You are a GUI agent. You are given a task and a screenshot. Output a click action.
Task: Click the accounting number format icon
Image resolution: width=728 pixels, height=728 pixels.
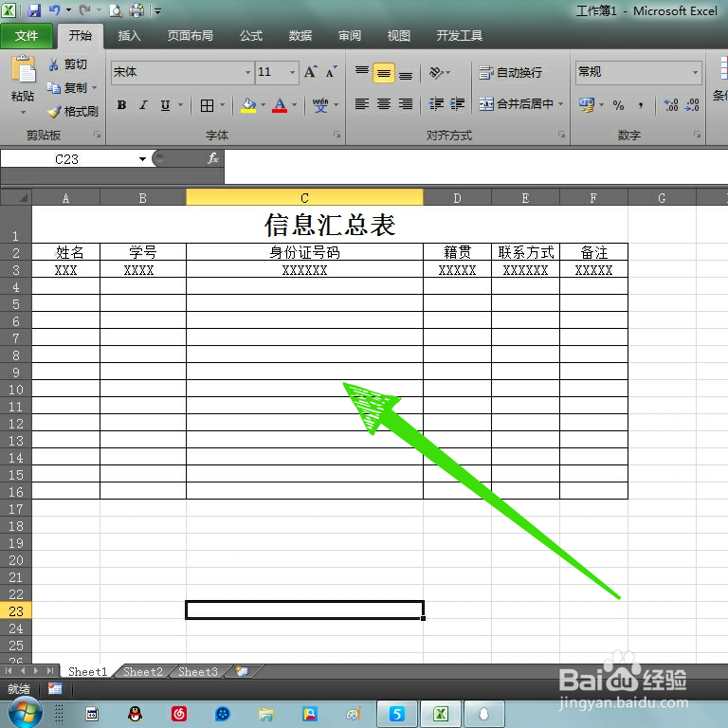(x=587, y=105)
